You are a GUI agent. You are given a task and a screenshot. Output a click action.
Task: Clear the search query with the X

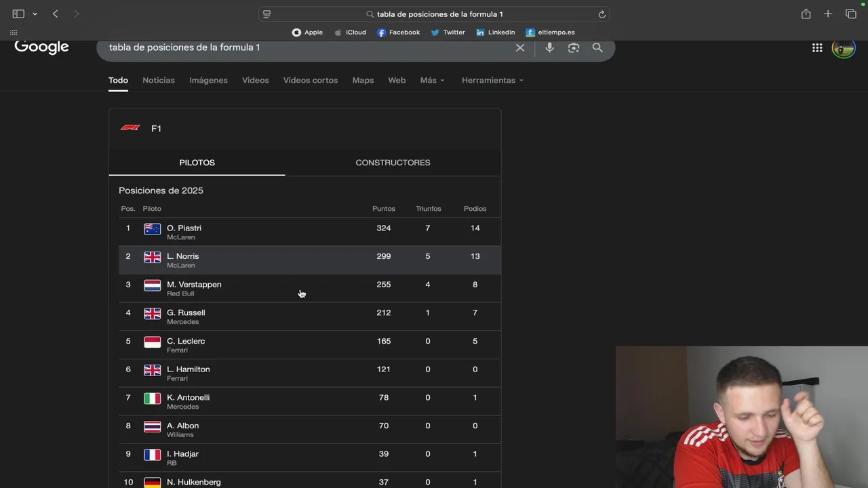520,47
